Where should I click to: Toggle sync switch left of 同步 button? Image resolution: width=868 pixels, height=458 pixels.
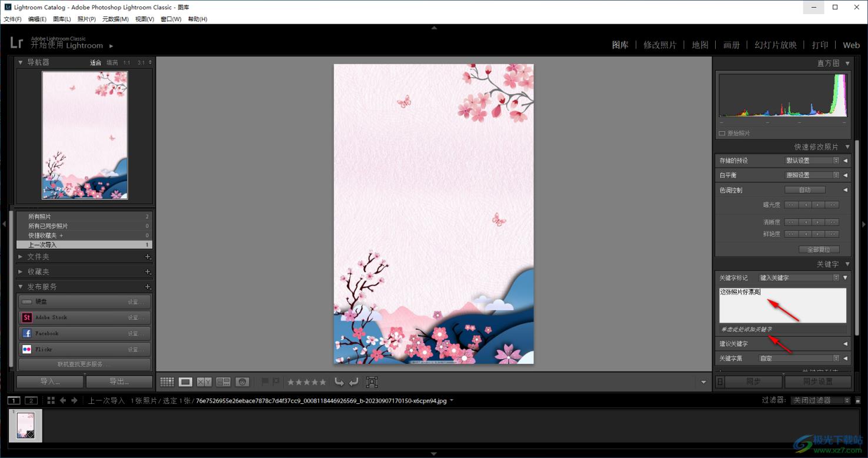coord(720,381)
